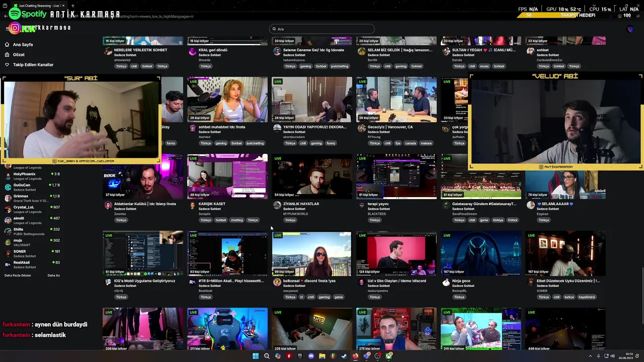This screenshot has width=644, height=362.
Task: Open Gececiyiz Vancouver stream thumbnail
Action: [x=396, y=100]
